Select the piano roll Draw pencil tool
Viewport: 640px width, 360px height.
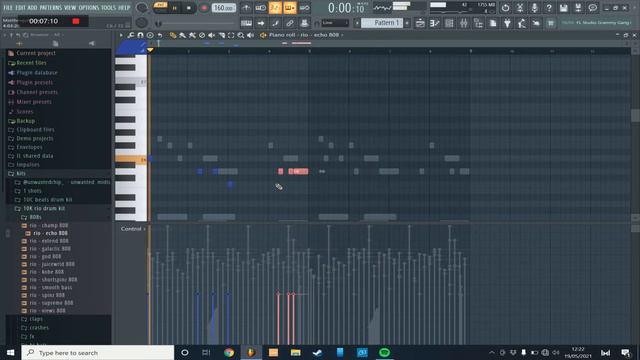(x=173, y=36)
